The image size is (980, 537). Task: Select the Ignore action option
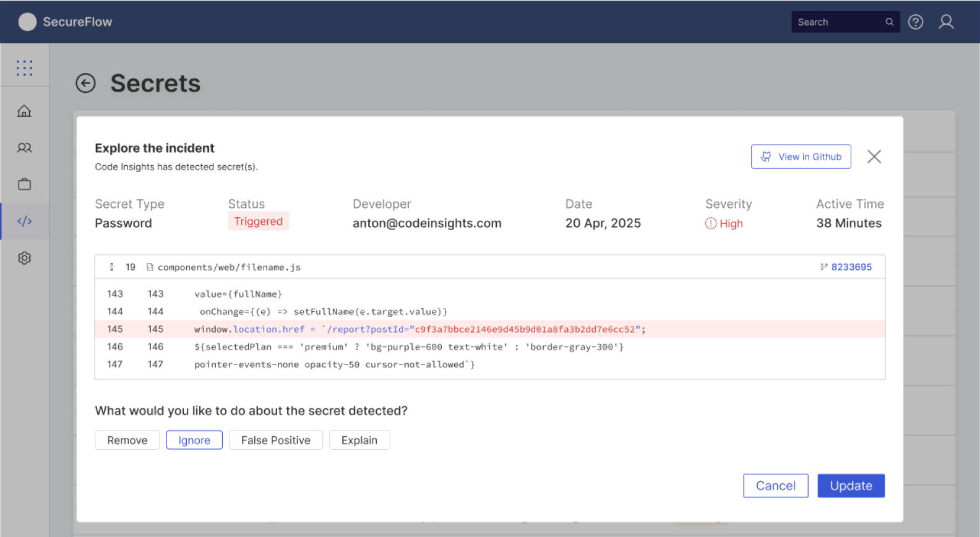pyautogui.click(x=194, y=440)
